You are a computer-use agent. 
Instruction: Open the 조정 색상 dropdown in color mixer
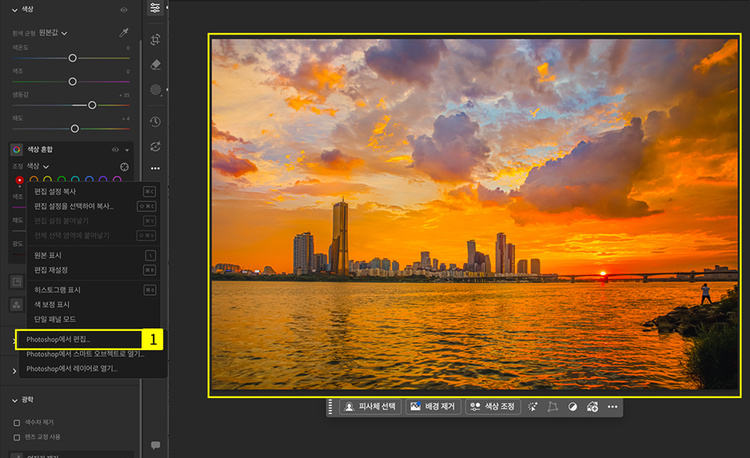(x=37, y=166)
